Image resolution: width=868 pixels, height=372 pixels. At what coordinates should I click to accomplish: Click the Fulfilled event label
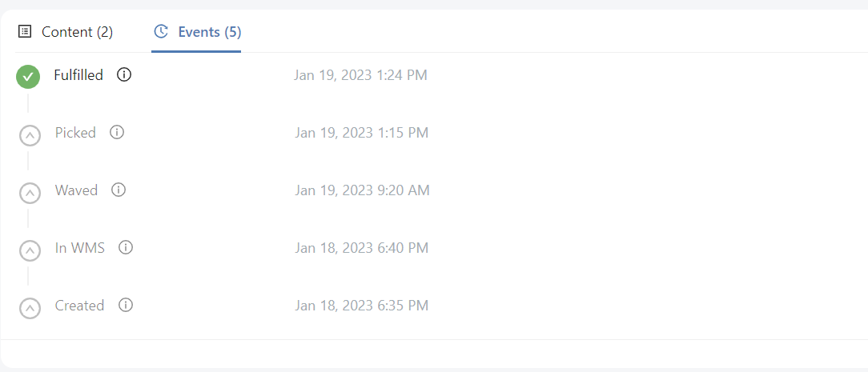point(78,75)
